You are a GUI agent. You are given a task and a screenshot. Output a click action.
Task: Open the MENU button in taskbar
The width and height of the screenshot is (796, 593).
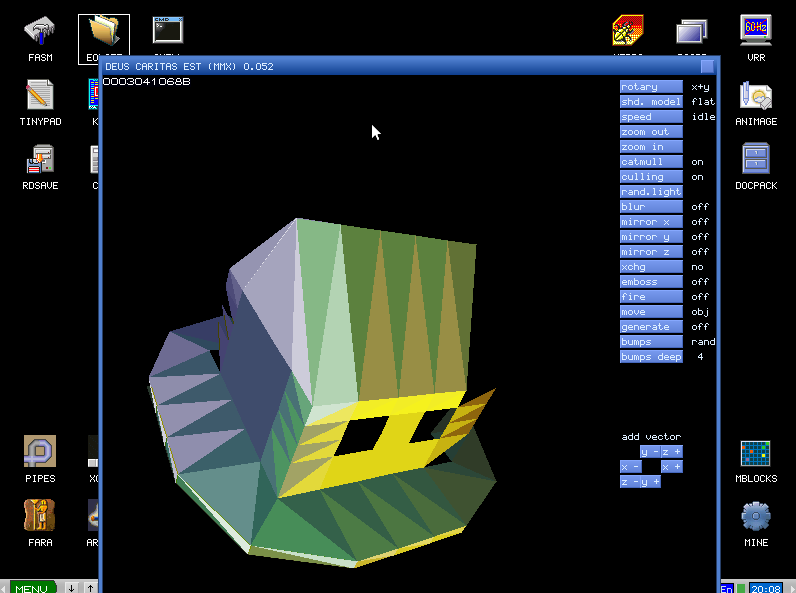[x=32, y=587]
